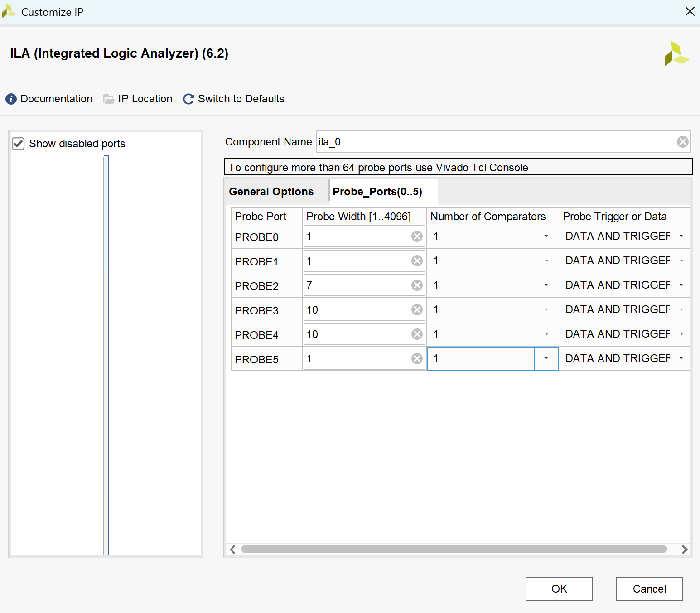Click the Cancel button
The image size is (700, 613).
point(649,589)
